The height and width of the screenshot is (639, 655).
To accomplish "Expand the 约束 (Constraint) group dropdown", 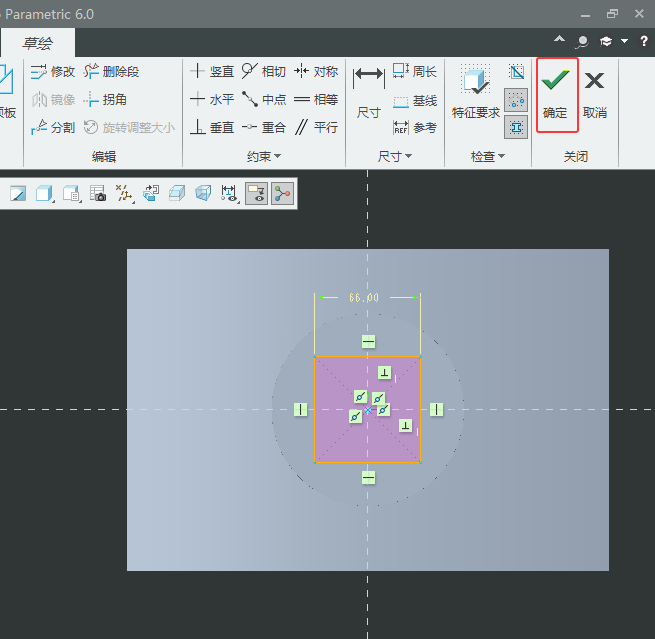I will click(265, 157).
